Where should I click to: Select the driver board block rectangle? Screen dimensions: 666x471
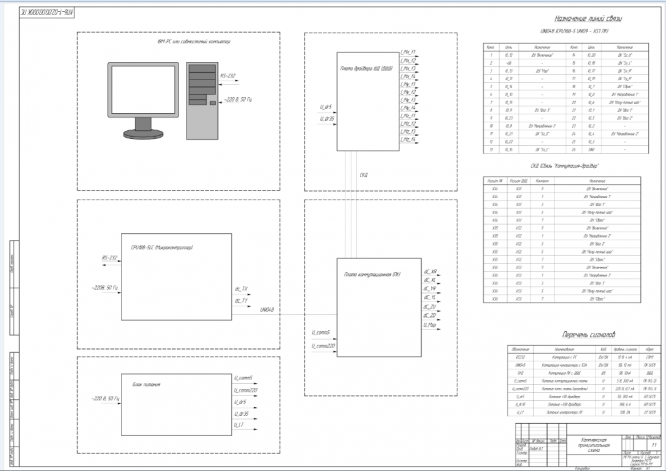tap(368, 102)
